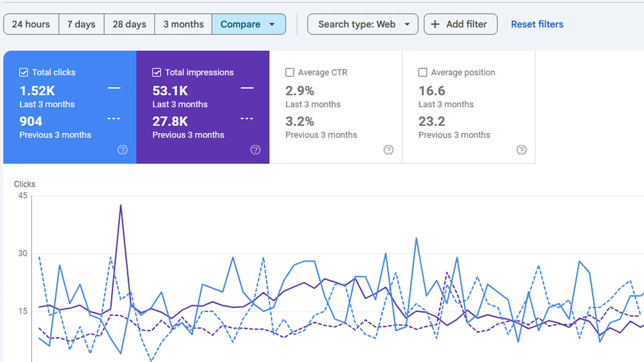
Task: Uncheck the Total impressions checkbox
Action: pos(157,72)
